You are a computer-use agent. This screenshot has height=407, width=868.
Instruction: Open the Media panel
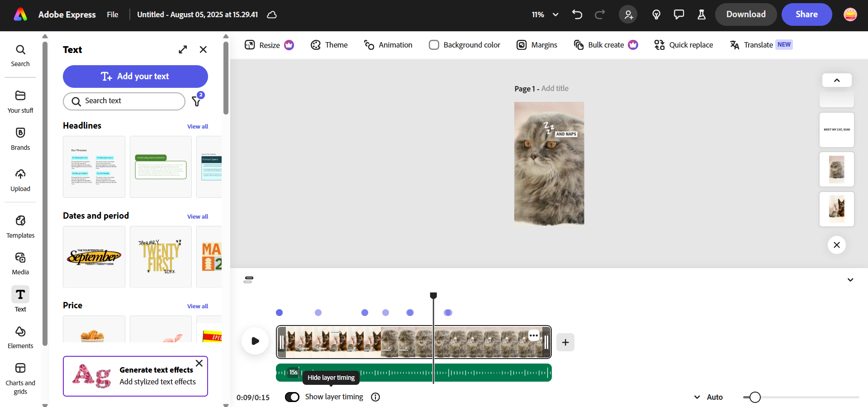point(20,264)
